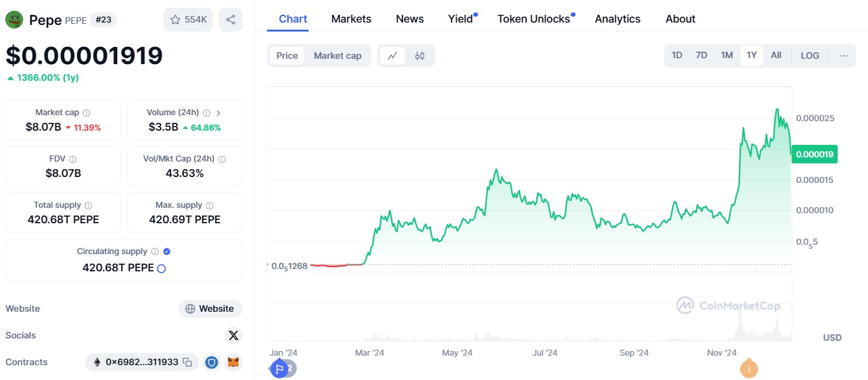Click the blue flag event marker below chart

click(x=279, y=369)
